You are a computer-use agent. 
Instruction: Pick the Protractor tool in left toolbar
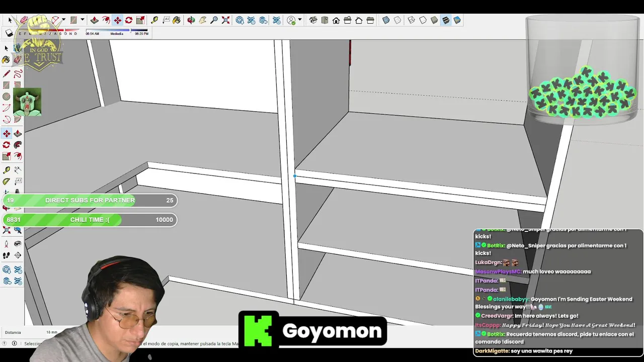[7, 182]
